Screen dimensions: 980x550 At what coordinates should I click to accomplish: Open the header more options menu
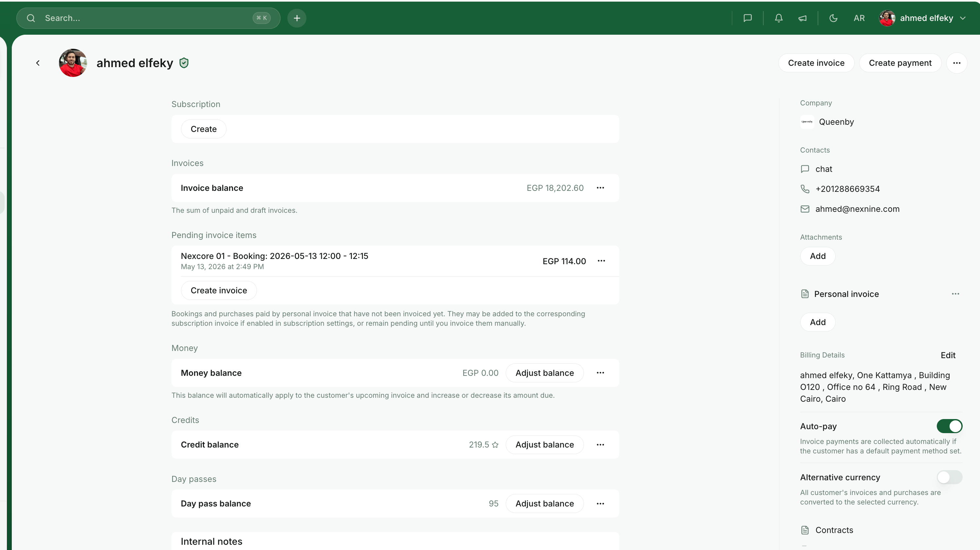pyautogui.click(x=957, y=63)
